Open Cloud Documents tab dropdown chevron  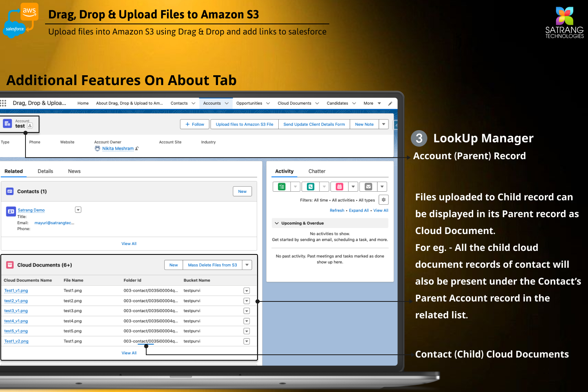coord(317,103)
